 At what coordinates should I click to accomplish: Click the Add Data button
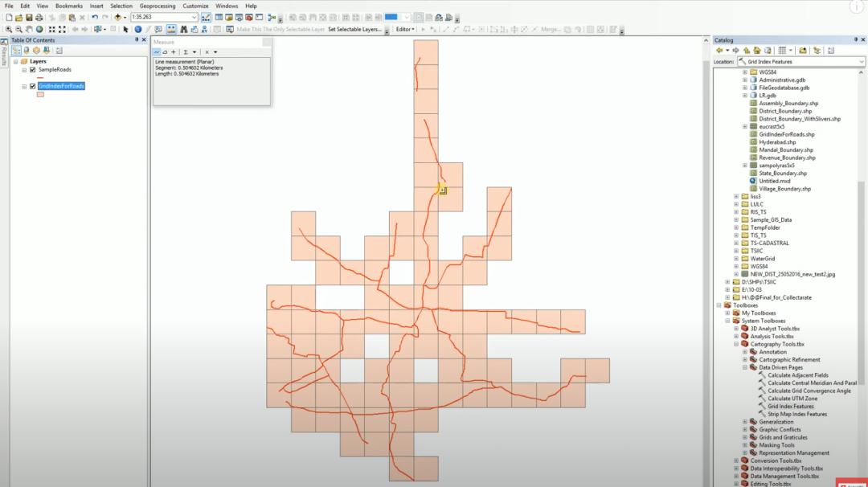pos(117,18)
